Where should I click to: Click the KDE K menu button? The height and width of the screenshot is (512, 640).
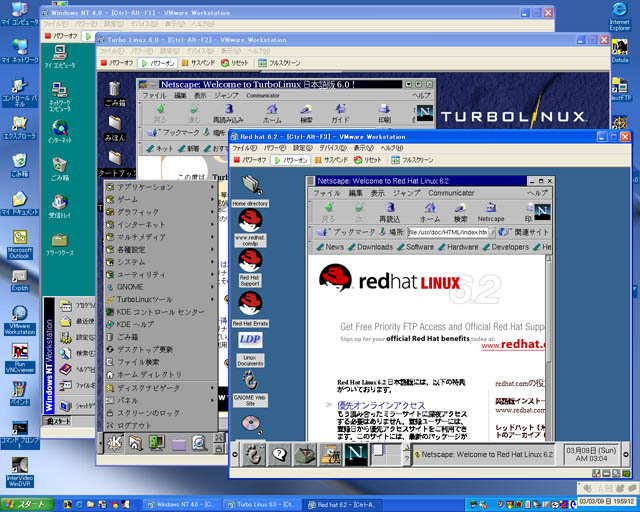click(x=115, y=442)
